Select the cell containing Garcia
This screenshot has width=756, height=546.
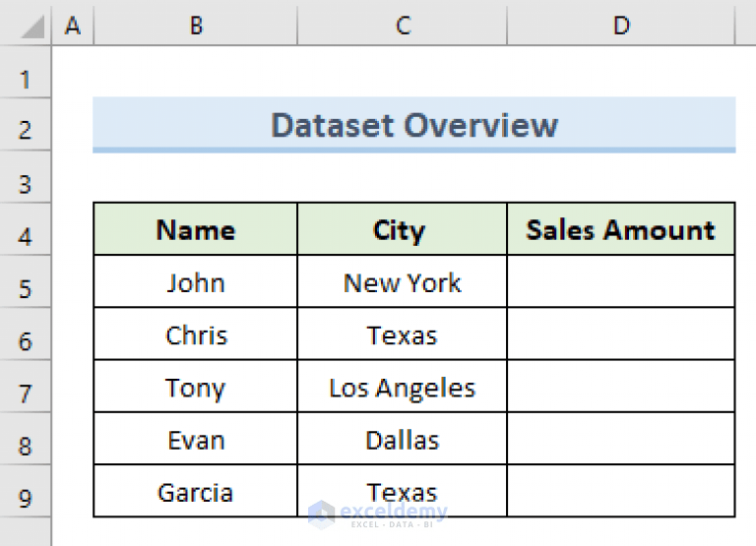coord(196,492)
